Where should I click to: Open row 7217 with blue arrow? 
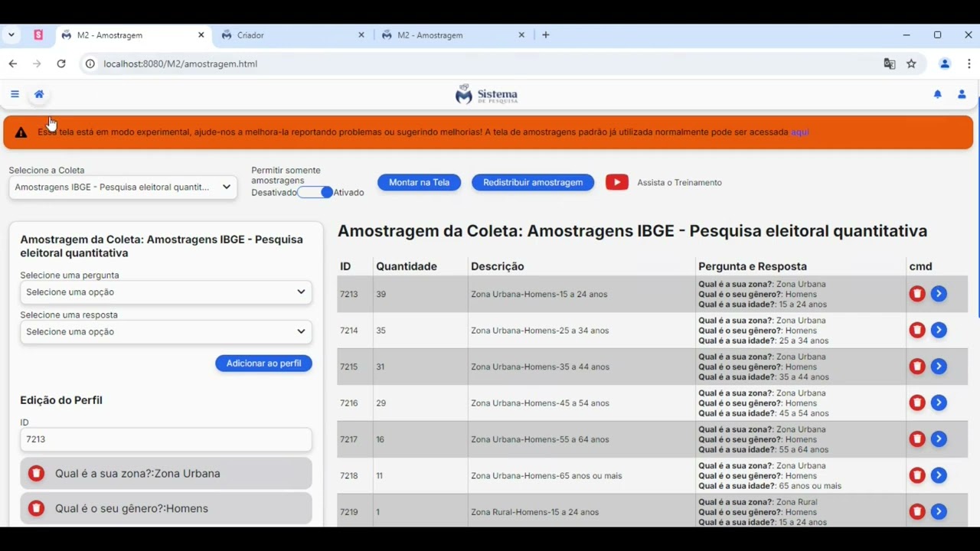(x=939, y=439)
